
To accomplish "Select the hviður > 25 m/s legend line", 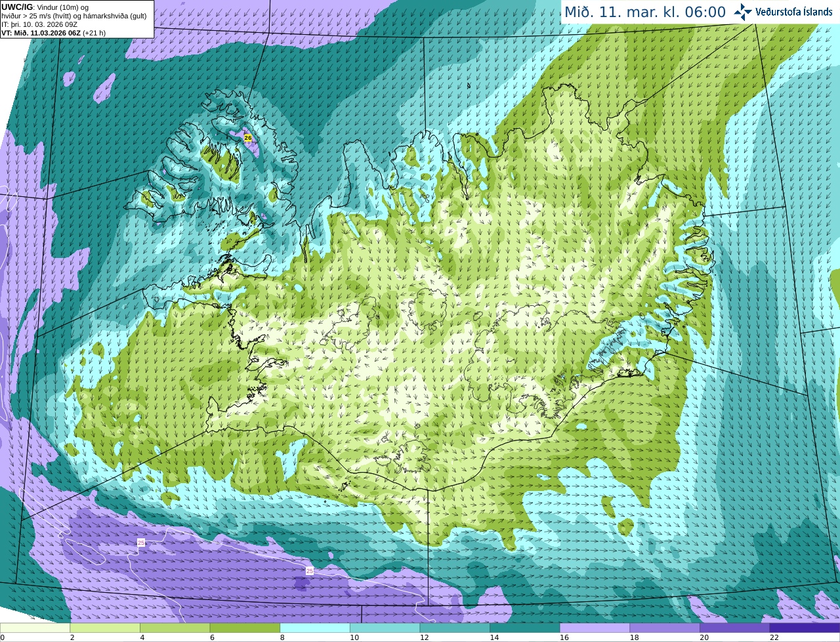I will 73,16.
